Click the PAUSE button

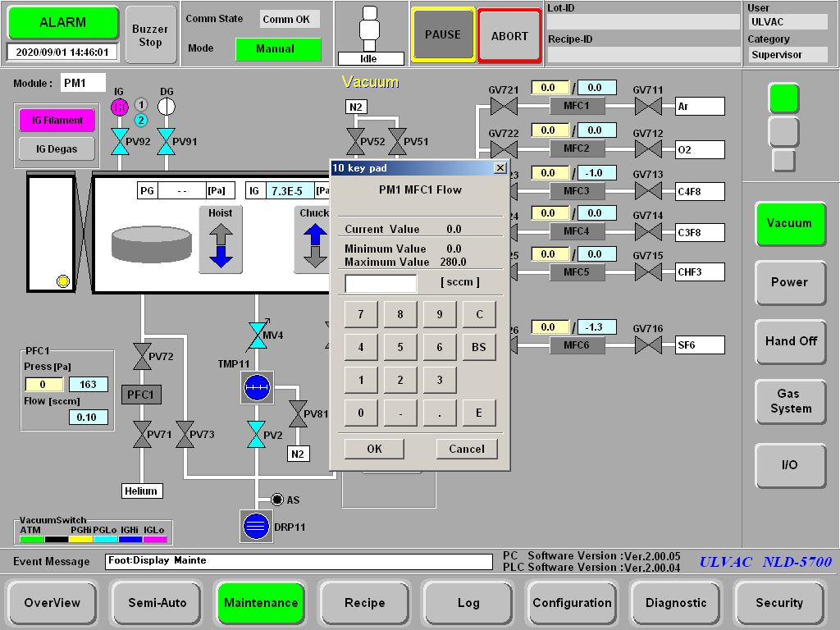click(443, 34)
